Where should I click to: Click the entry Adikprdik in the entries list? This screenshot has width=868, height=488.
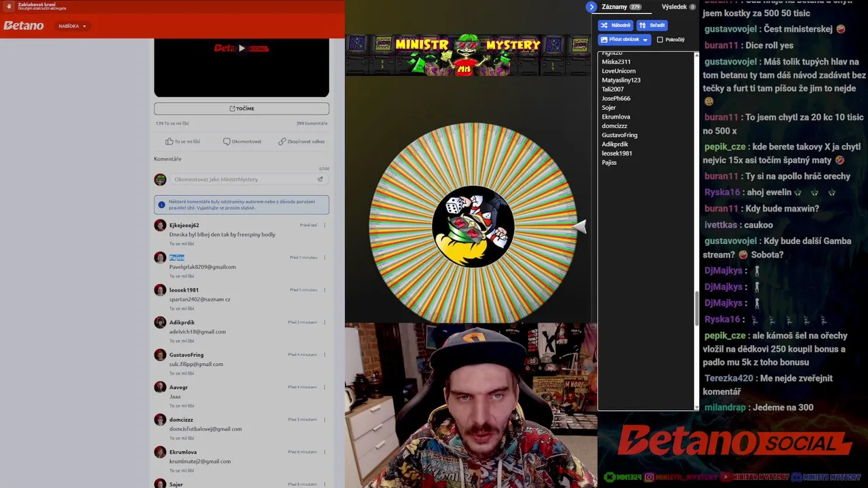click(x=615, y=144)
